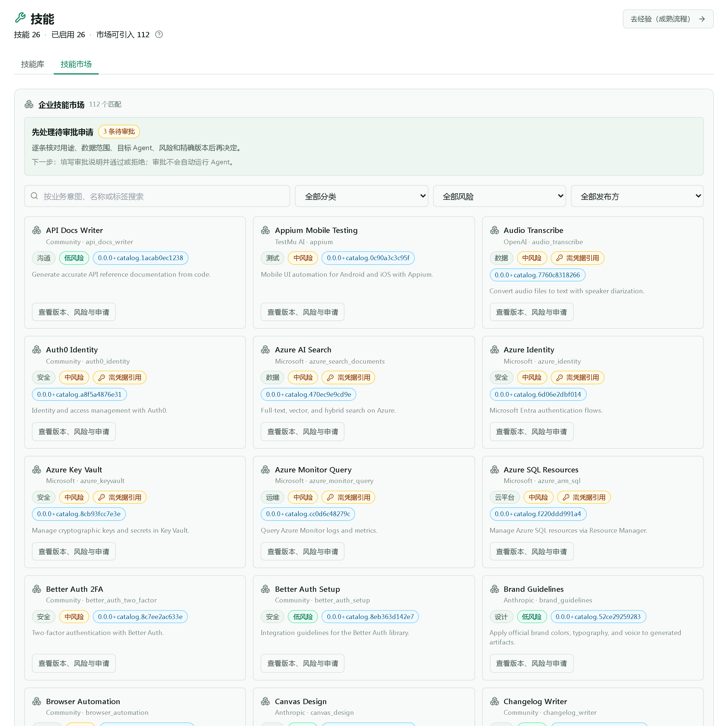Screen dimensions: 728x726
Task: Click the skill icon of Appium Mobile Testing
Action: [266, 230]
